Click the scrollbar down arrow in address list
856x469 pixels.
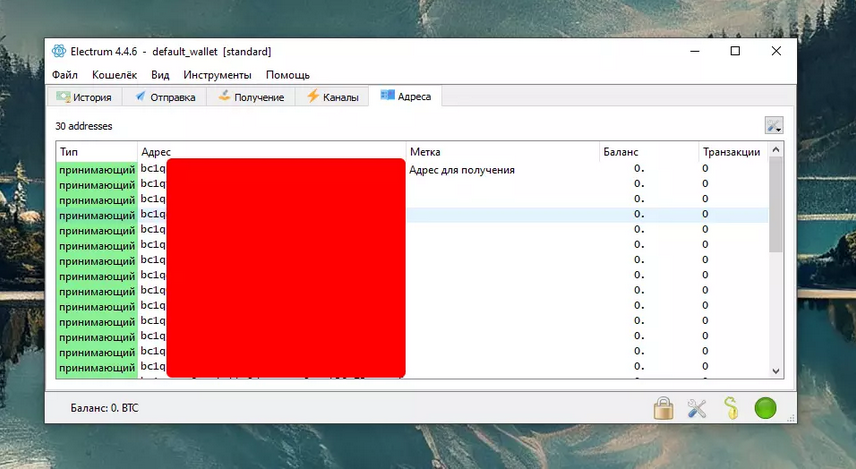click(x=776, y=371)
